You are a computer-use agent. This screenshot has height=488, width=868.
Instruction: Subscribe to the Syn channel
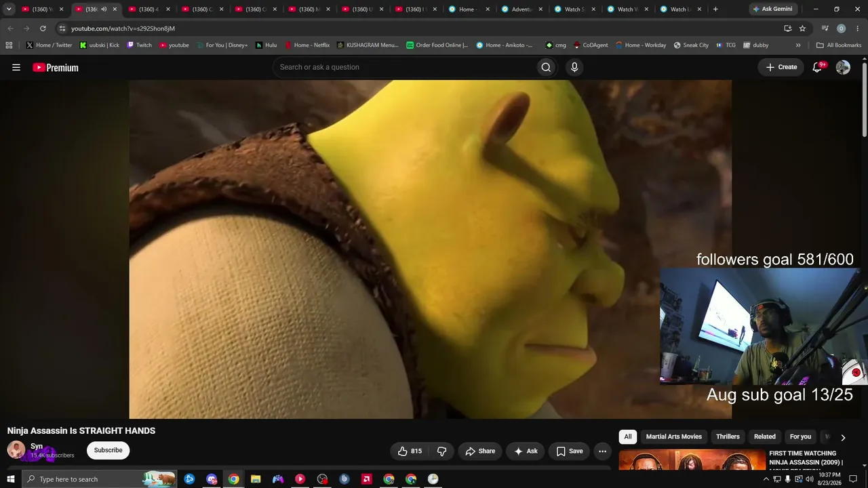click(x=108, y=450)
